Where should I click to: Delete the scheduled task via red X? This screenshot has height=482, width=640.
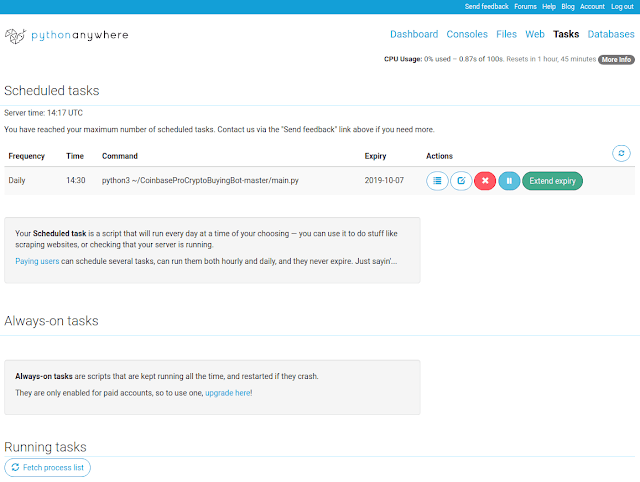485,181
